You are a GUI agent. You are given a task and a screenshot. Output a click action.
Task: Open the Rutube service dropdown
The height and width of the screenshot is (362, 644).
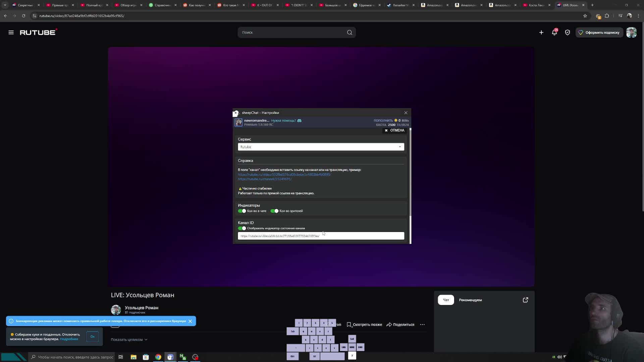[x=321, y=147]
